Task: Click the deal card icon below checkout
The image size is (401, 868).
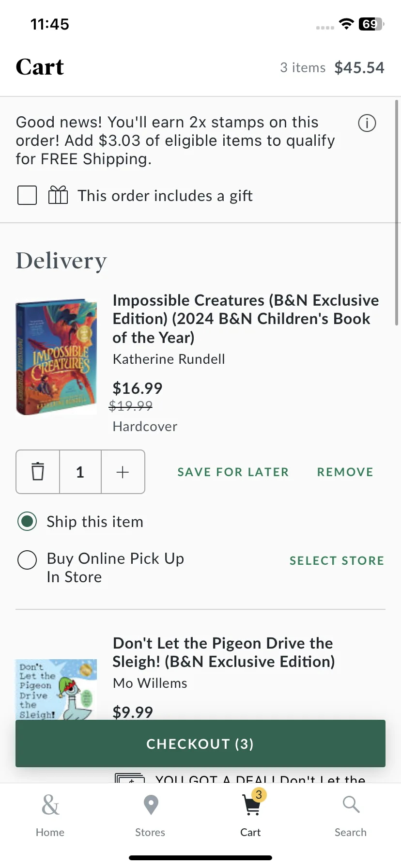Action: (129, 778)
